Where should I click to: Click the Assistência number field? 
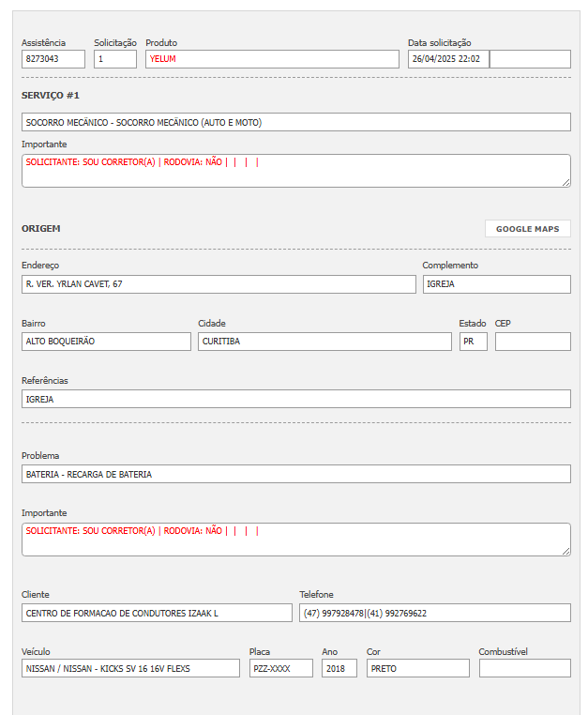point(53,59)
